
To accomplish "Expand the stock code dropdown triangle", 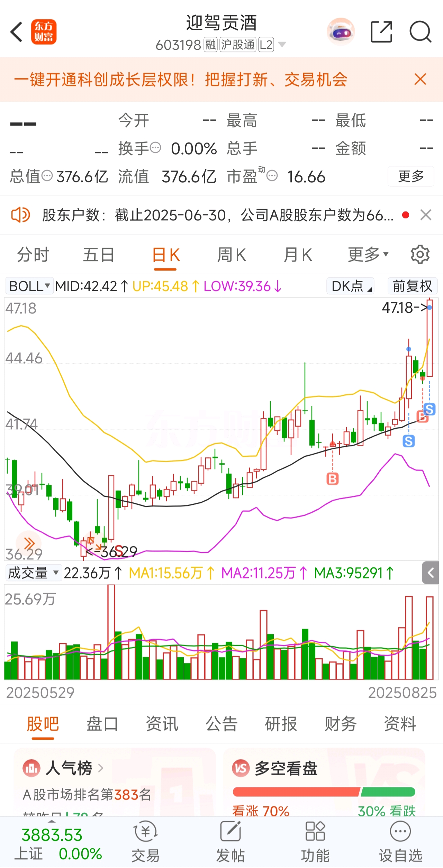I will [282, 44].
